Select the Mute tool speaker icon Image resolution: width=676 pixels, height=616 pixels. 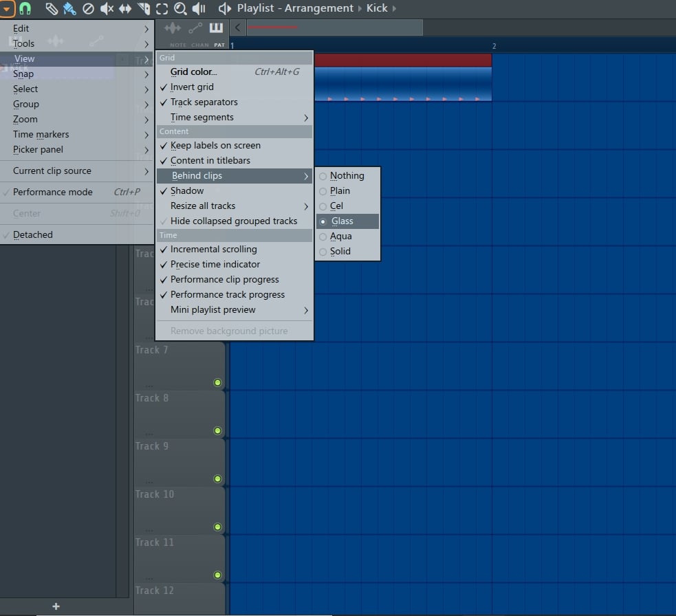coord(107,9)
